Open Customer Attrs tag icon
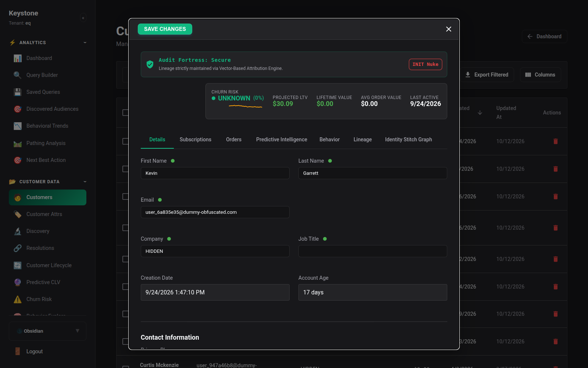The image size is (588, 368). (18, 214)
